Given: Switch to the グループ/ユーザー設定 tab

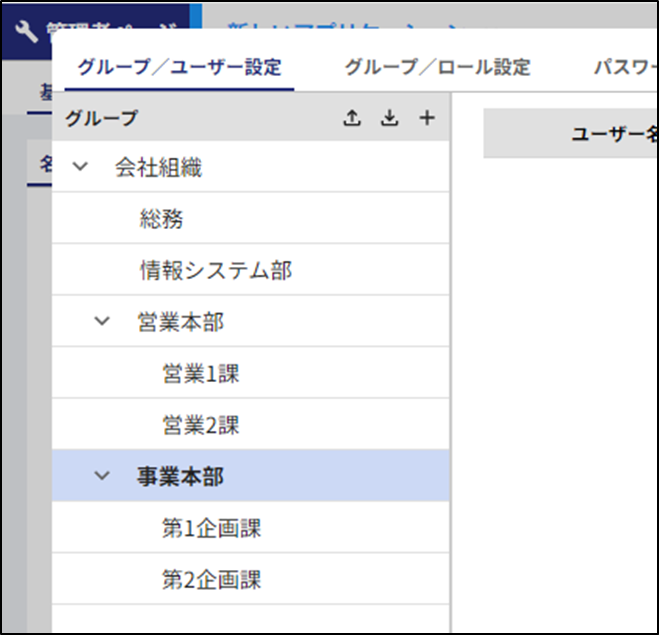Looking at the screenshot, I should click(x=179, y=68).
